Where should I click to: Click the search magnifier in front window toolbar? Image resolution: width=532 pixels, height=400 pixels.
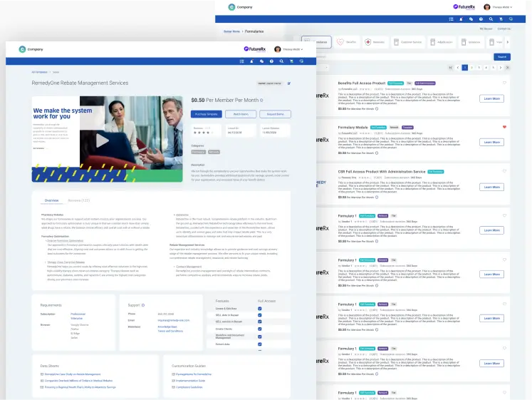point(281,61)
